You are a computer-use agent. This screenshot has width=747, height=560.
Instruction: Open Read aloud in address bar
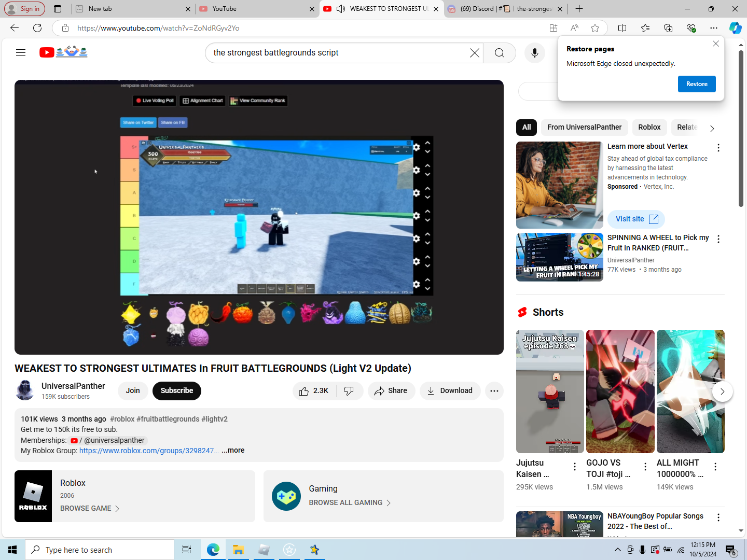(x=574, y=28)
